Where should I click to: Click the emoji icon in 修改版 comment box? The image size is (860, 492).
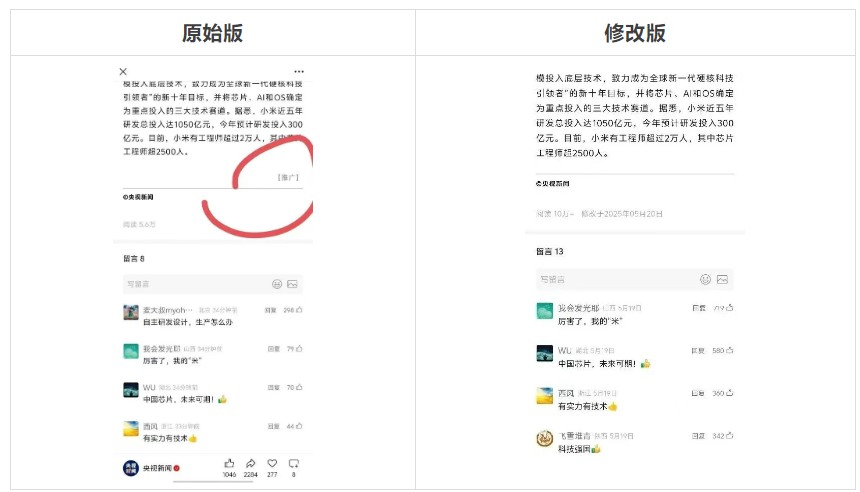click(x=705, y=279)
